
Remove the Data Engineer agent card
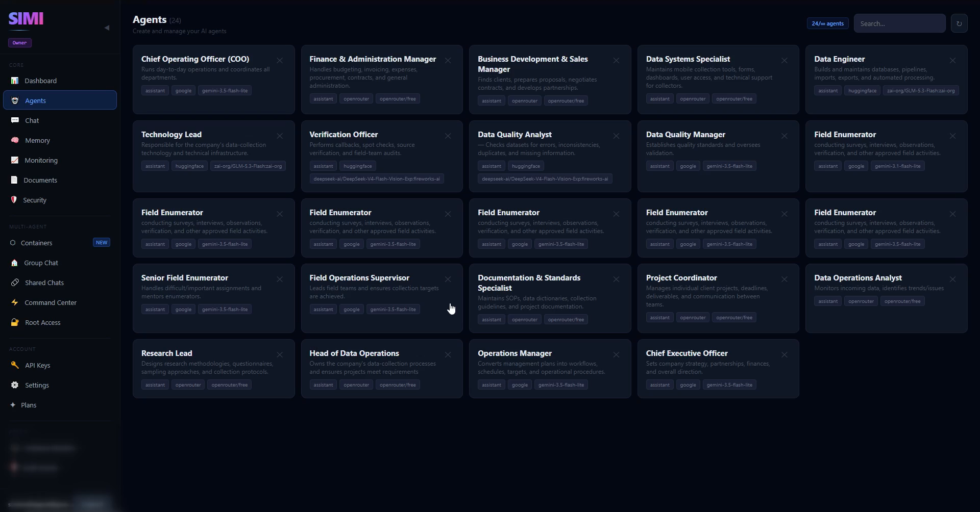click(x=952, y=61)
